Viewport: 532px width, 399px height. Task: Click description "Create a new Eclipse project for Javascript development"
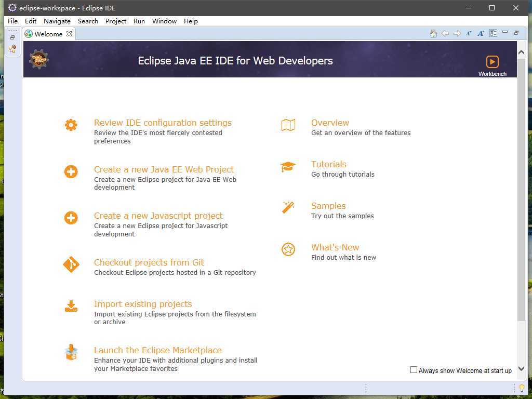pos(161,230)
